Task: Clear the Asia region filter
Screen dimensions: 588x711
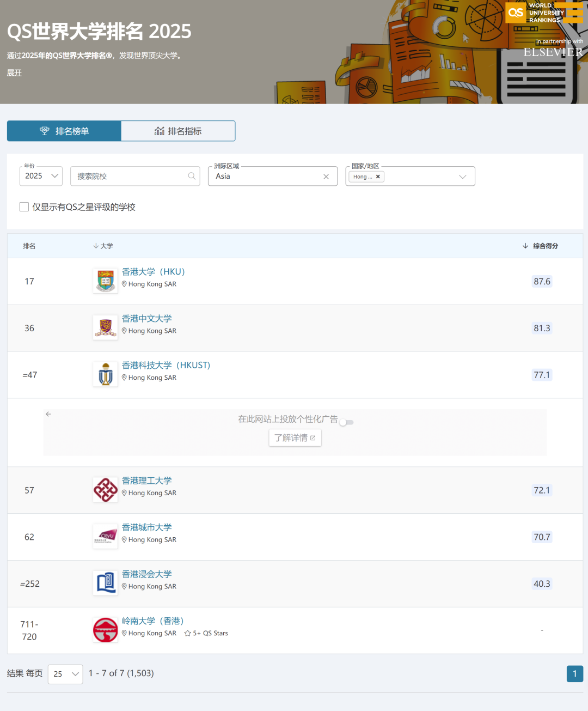Action: [x=326, y=177]
